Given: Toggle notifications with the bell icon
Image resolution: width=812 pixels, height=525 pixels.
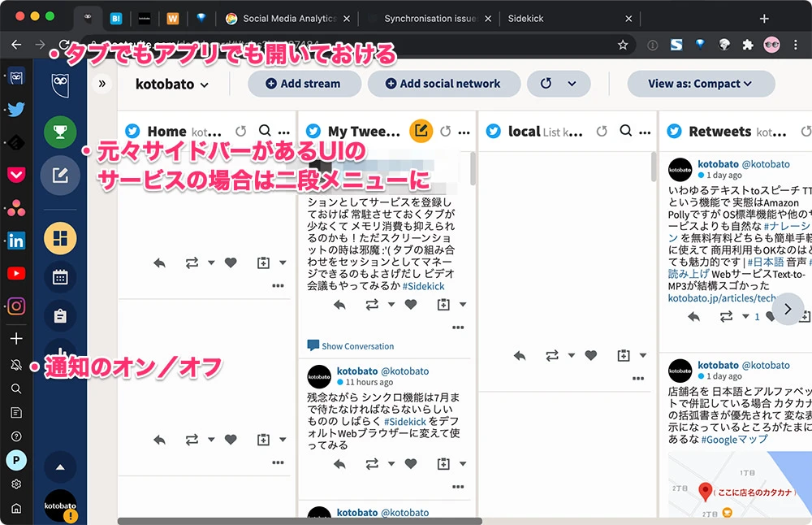Looking at the screenshot, I should [x=16, y=366].
